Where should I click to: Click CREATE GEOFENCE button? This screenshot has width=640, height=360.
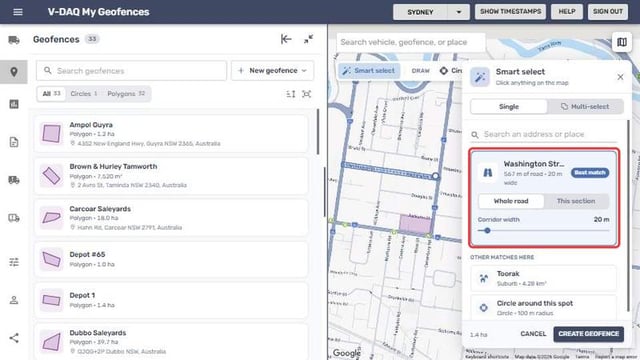coord(589,334)
